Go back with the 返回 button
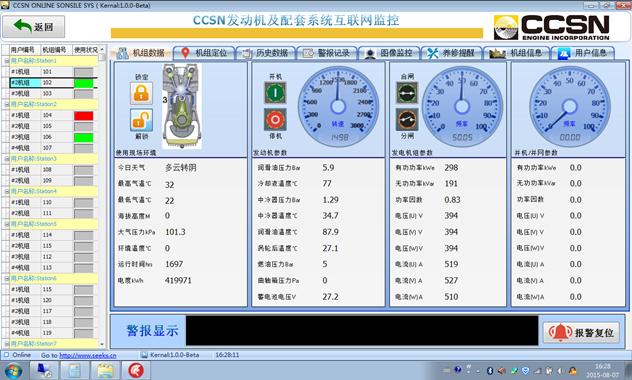This screenshot has height=380, width=632. 33,27
